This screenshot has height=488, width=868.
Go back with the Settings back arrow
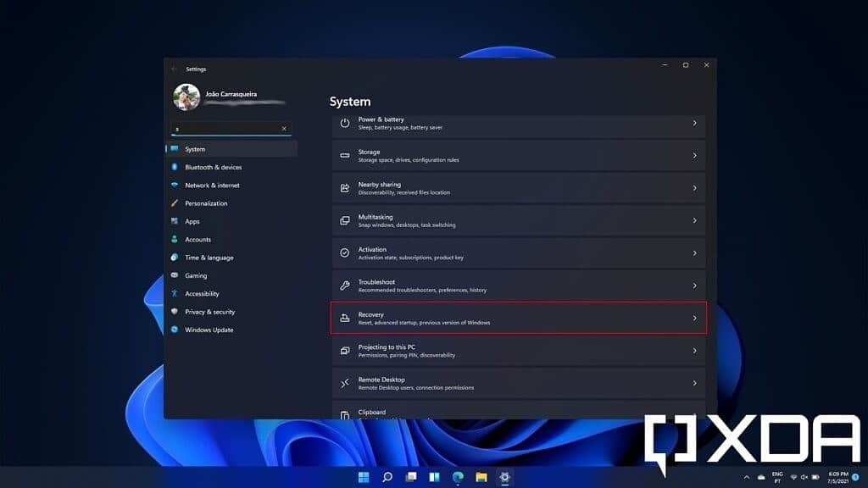tap(175, 69)
